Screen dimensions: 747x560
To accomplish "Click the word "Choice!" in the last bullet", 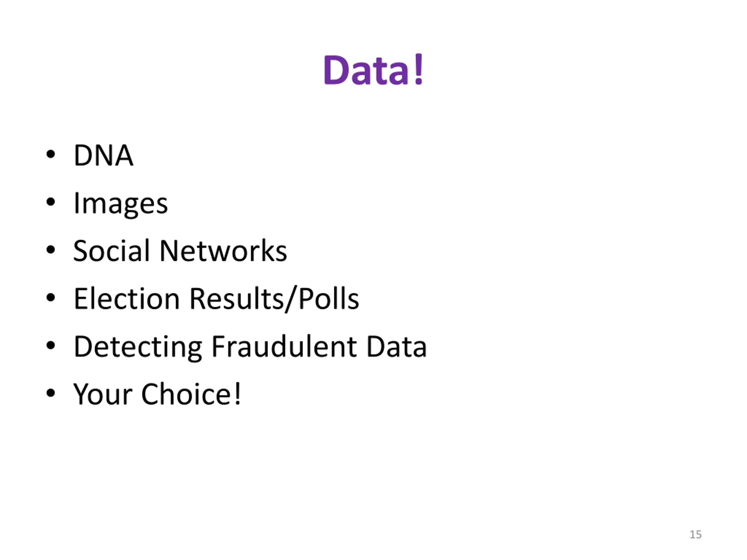I will tap(191, 394).
